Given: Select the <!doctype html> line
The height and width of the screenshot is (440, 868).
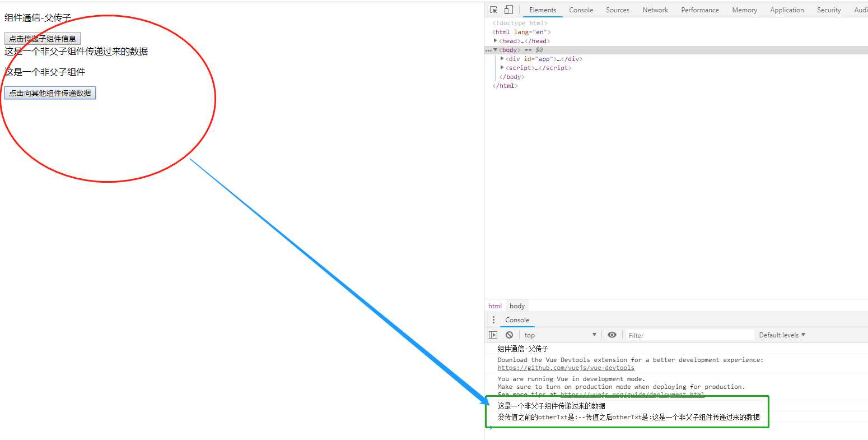Looking at the screenshot, I should click(520, 23).
